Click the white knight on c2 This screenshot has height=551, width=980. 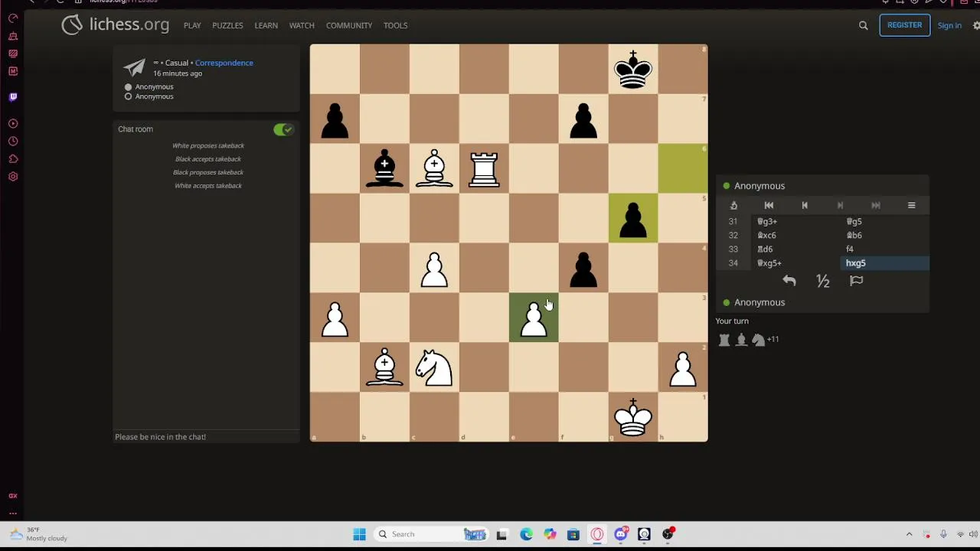click(434, 367)
